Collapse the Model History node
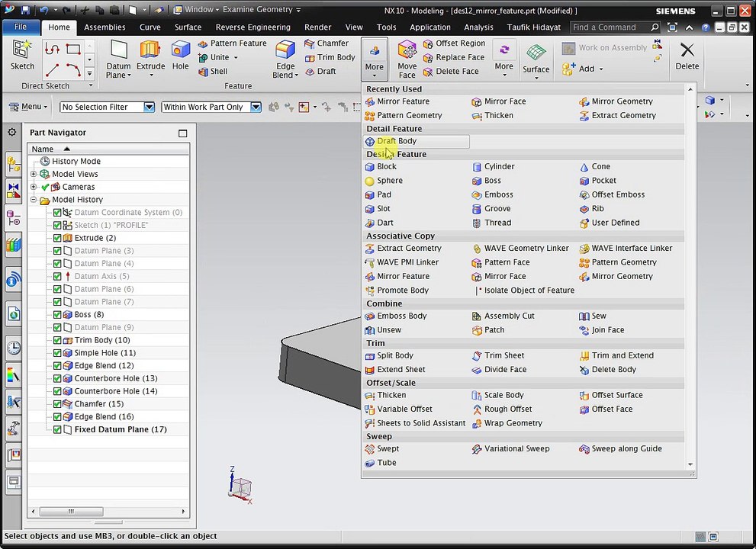 (34, 200)
